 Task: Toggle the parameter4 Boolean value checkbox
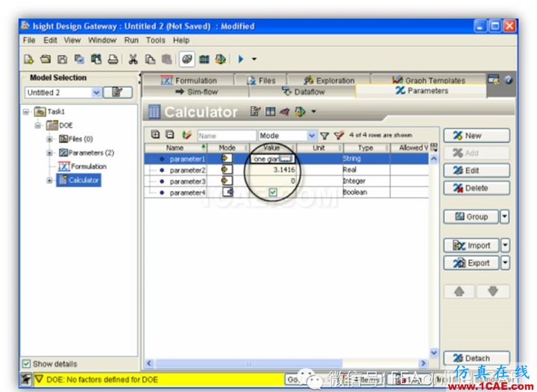point(273,192)
